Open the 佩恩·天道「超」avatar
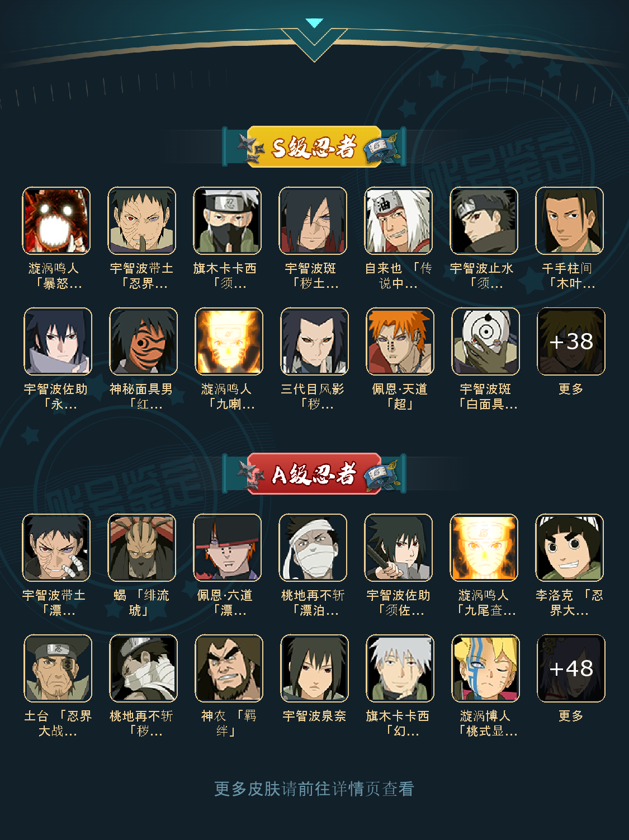Image resolution: width=629 pixels, height=840 pixels. coord(400,341)
